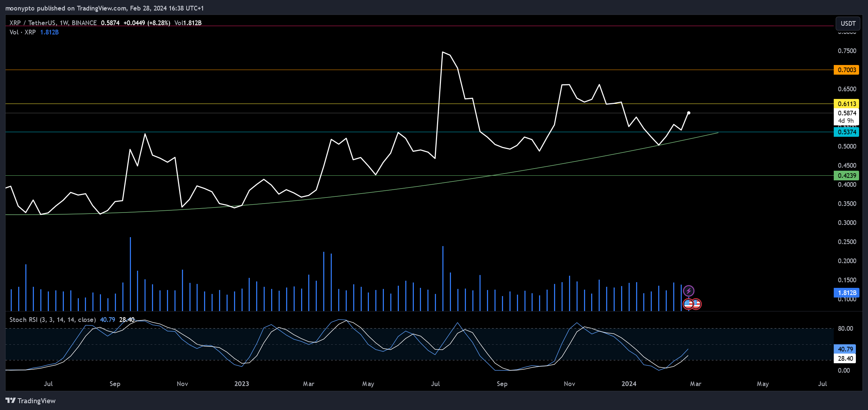Click the USDT currency button
This screenshot has height=410, width=868.
pyautogui.click(x=848, y=23)
